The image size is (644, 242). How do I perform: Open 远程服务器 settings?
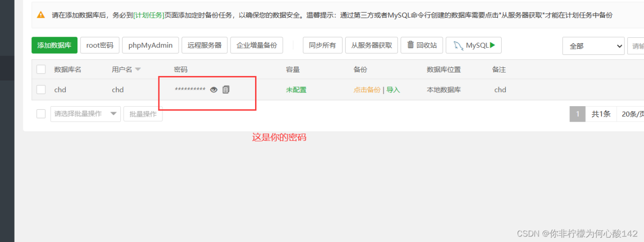205,45
